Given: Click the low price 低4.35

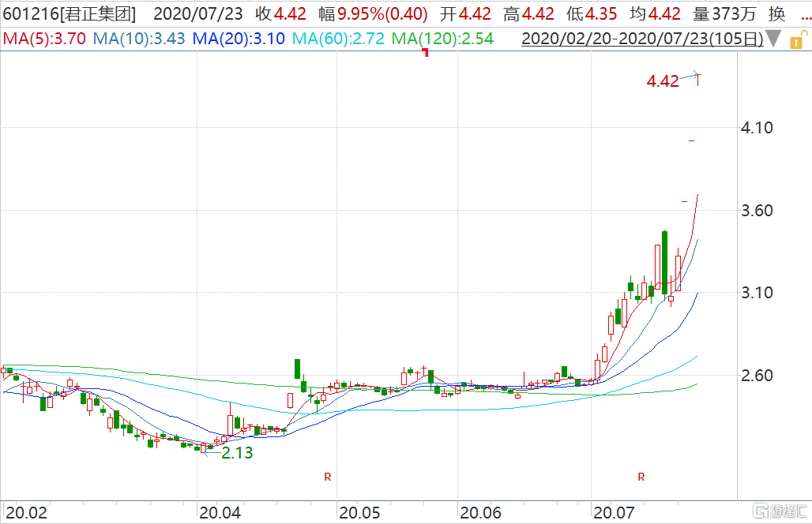Looking at the screenshot, I should tap(592, 14).
